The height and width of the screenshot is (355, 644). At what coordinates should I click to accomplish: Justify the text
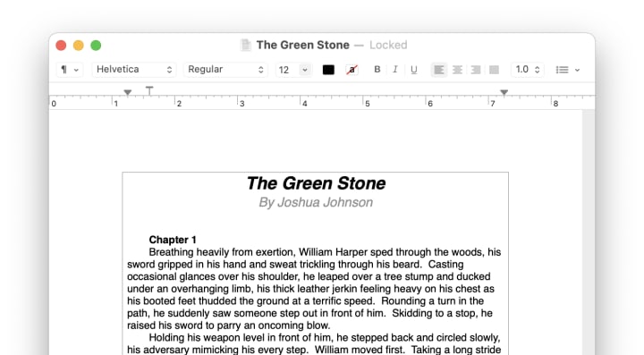[494, 70]
